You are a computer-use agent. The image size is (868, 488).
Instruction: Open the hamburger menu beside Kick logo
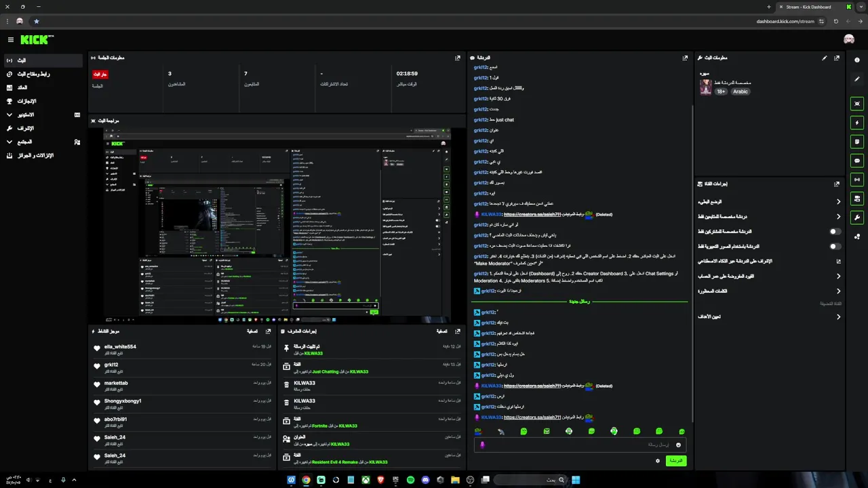point(11,40)
